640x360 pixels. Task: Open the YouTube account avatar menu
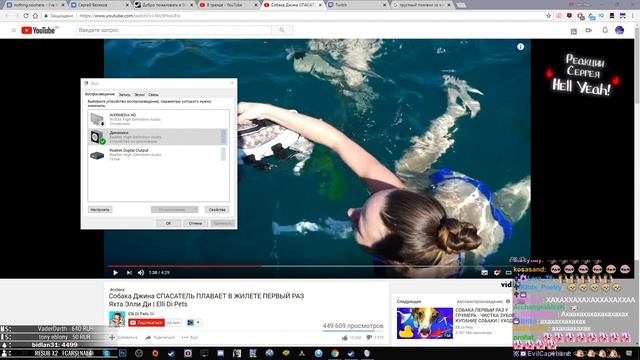point(619,30)
